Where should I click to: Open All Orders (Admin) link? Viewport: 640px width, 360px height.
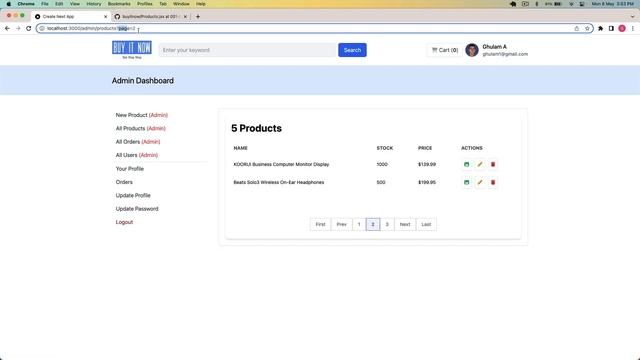coord(138,142)
